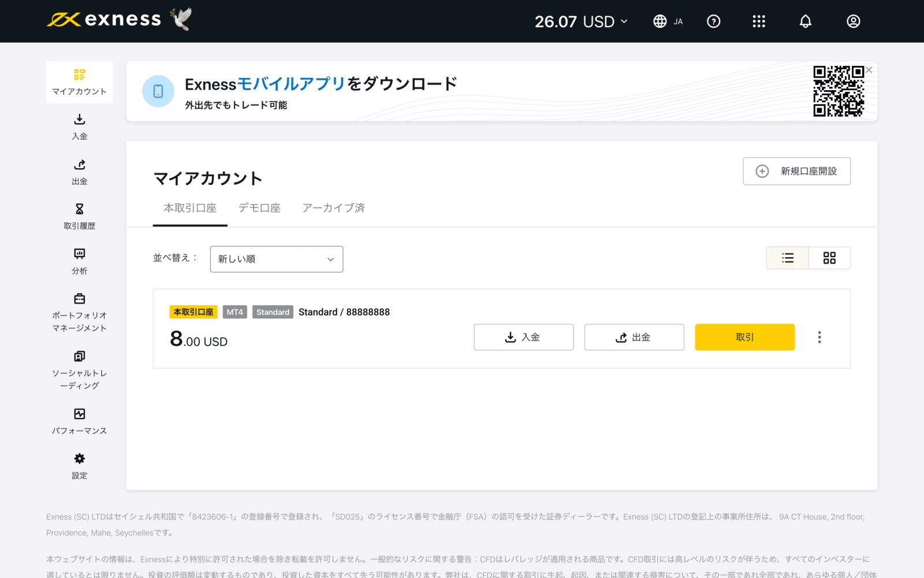This screenshot has width=924, height=578.
Task: Select マイアカウント in the sidebar
Action: pos(80,82)
